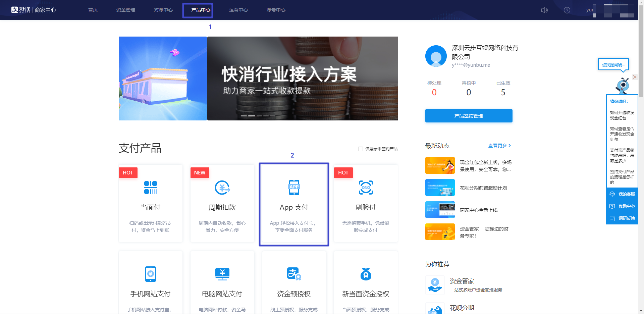
Task: Open 账号中心 menu
Action: tap(276, 10)
